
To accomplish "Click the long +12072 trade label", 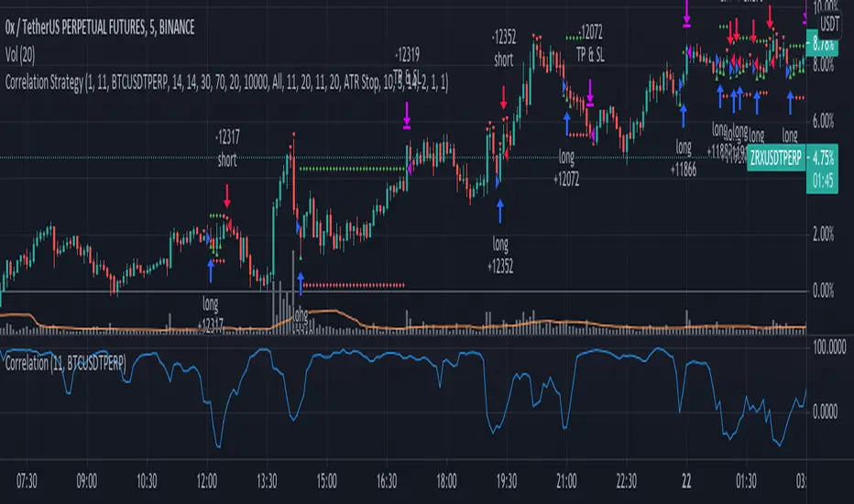I will (566, 169).
